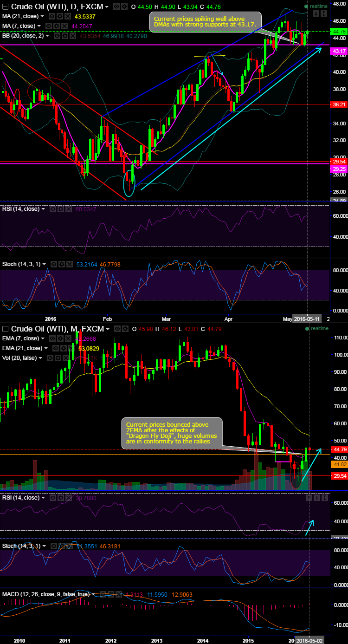Expand dropdown arrow next to MA (21, close)
This screenshot has width=348, height=644.
42,16
